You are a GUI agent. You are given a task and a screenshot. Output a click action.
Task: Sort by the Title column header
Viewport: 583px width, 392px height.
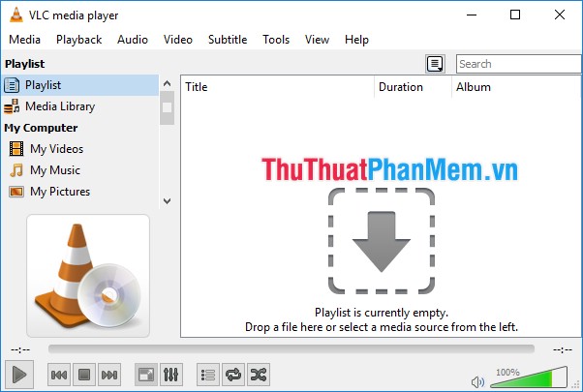277,87
